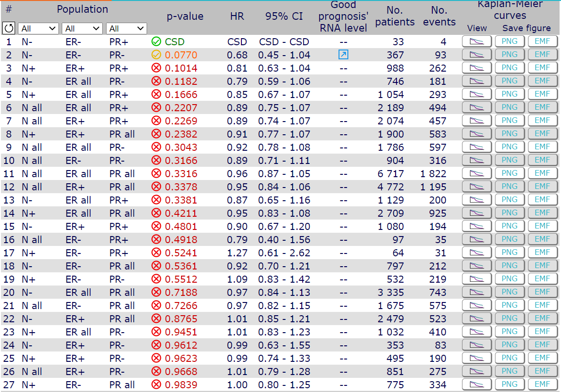Click the red cross icon in row 3
Image resolution: width=561 pixels, height=392 pixels.
157,68
